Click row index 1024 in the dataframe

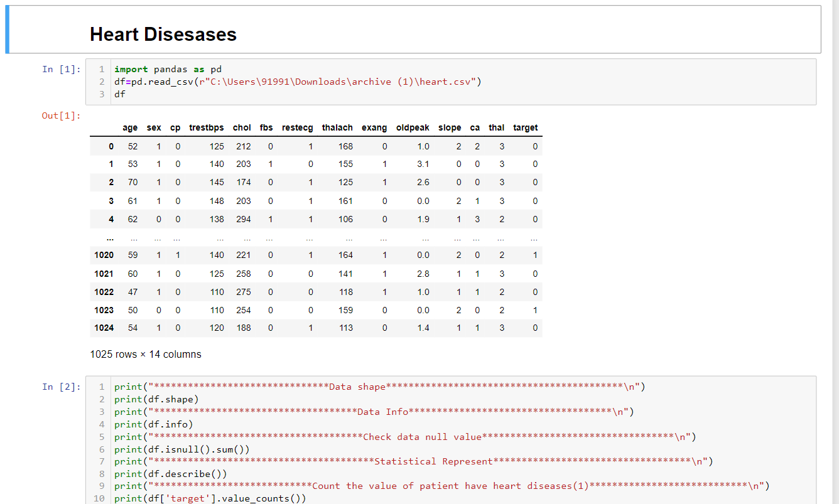point(104,328)
